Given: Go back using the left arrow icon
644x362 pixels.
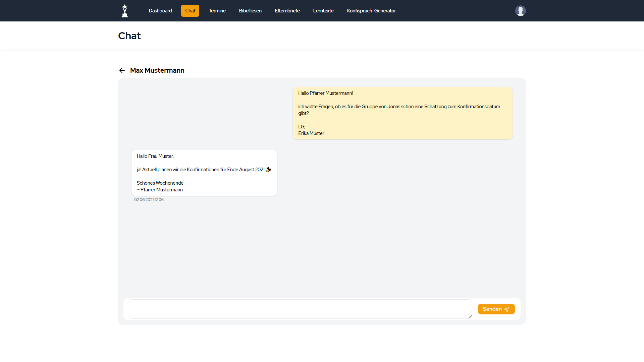Looking at the screenshot, I should click(122, 70).
